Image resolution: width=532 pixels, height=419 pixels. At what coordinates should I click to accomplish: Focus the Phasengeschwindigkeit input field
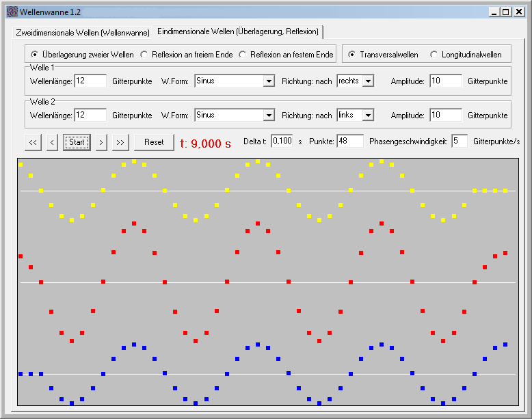tap(459, 141)
